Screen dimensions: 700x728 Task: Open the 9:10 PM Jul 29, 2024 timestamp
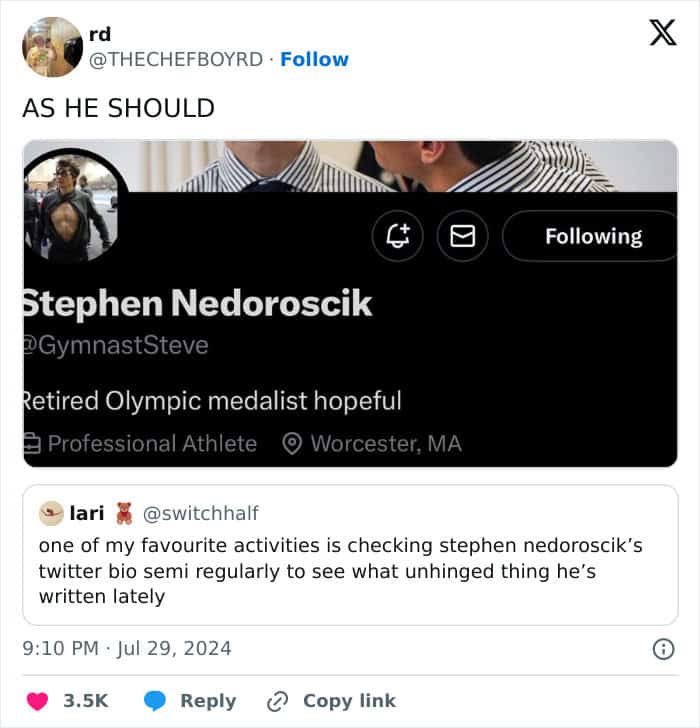click(x=127, y=649)
